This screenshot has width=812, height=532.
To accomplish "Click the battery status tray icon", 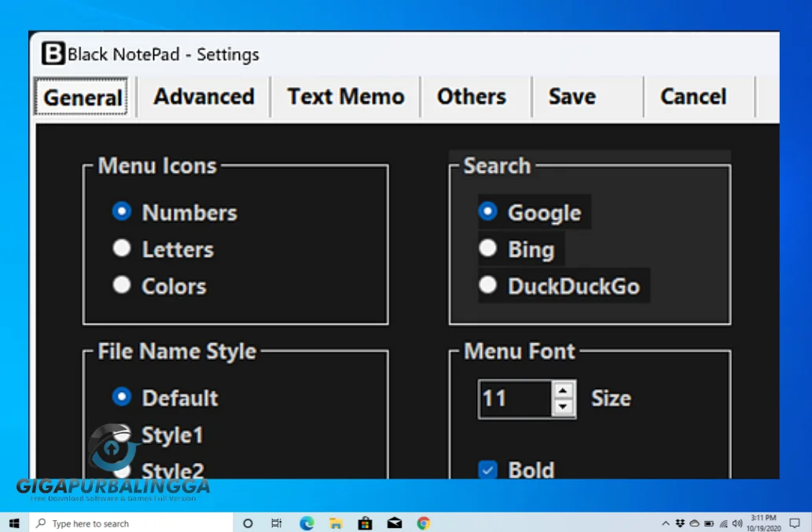I will pos(709,523).
